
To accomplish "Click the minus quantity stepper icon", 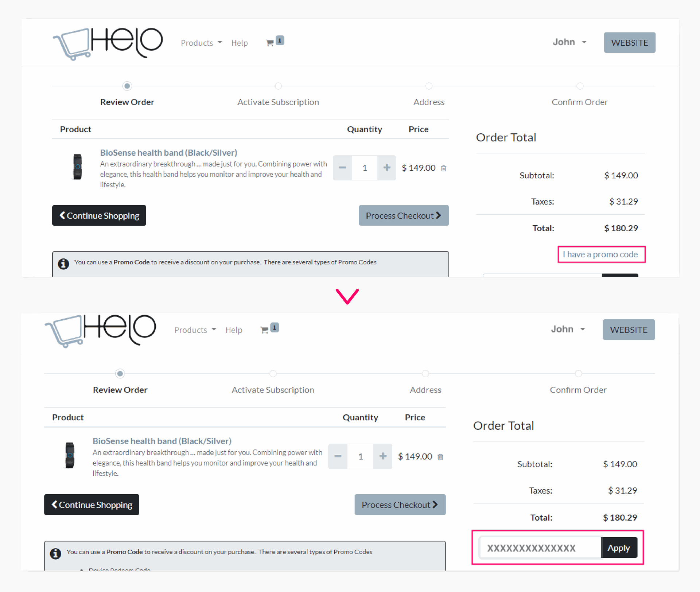I will click(341, 167).
